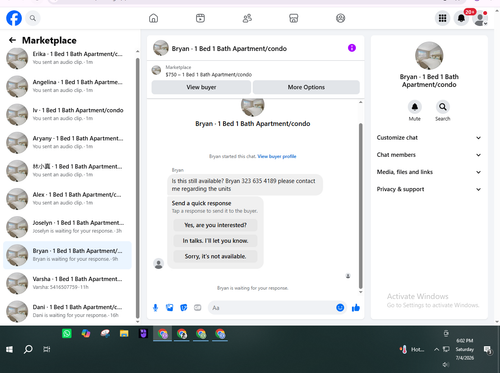Open the Groups icon in top navigation
Viewport: 500px width, 373px height.
click(x=340, y=18)
